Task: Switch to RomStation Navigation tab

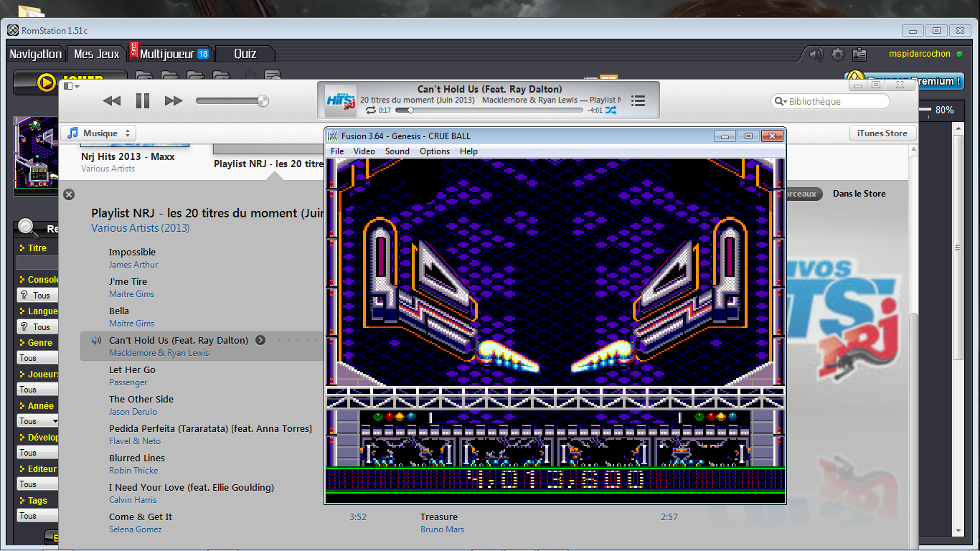Action: pos(36,54)
